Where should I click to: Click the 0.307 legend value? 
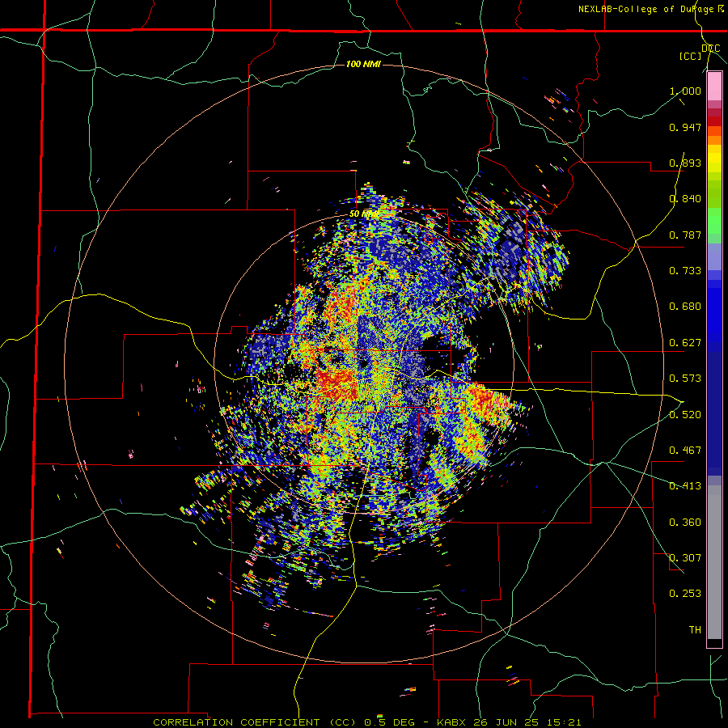point(685,558)
